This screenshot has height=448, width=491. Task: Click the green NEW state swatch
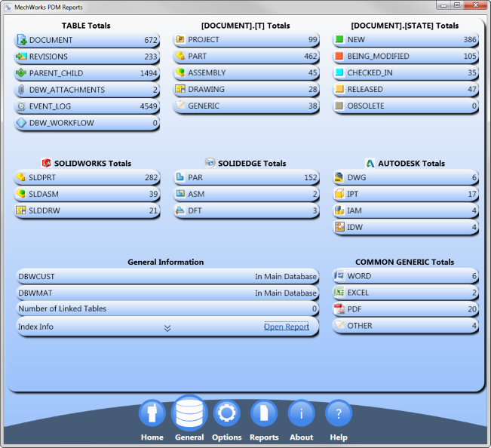(x=339, y=39)
